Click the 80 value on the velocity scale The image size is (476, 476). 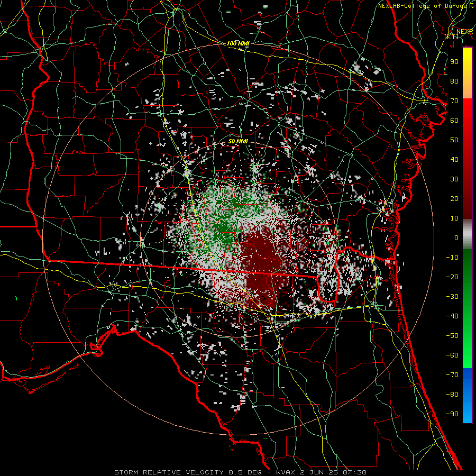click(454, 81)
